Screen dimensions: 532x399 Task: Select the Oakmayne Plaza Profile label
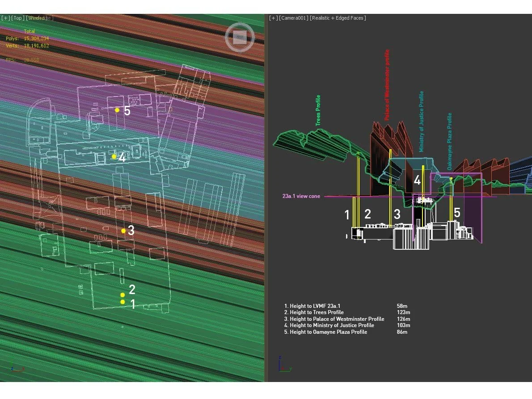(449, 141)
